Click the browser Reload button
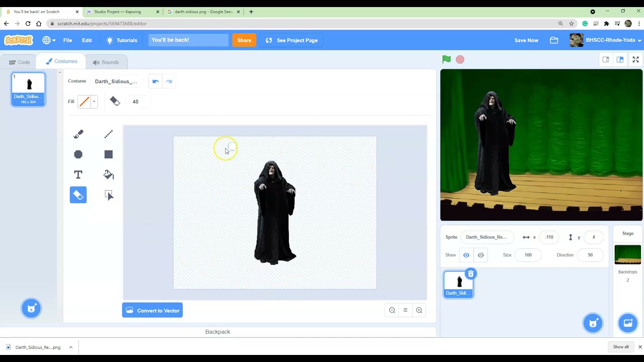Viewport: 644px width, 362px height. 28,24
